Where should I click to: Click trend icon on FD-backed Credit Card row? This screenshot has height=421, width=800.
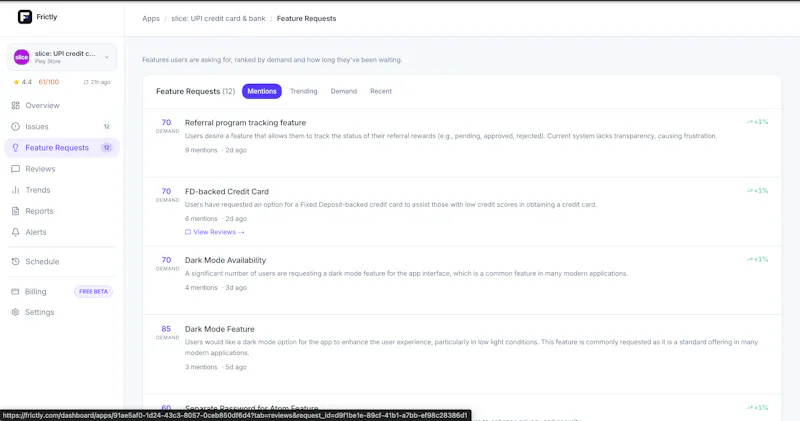click(749, 191)
